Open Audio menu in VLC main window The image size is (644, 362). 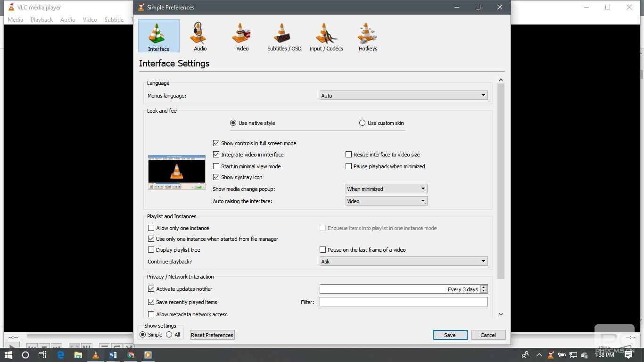67,20
